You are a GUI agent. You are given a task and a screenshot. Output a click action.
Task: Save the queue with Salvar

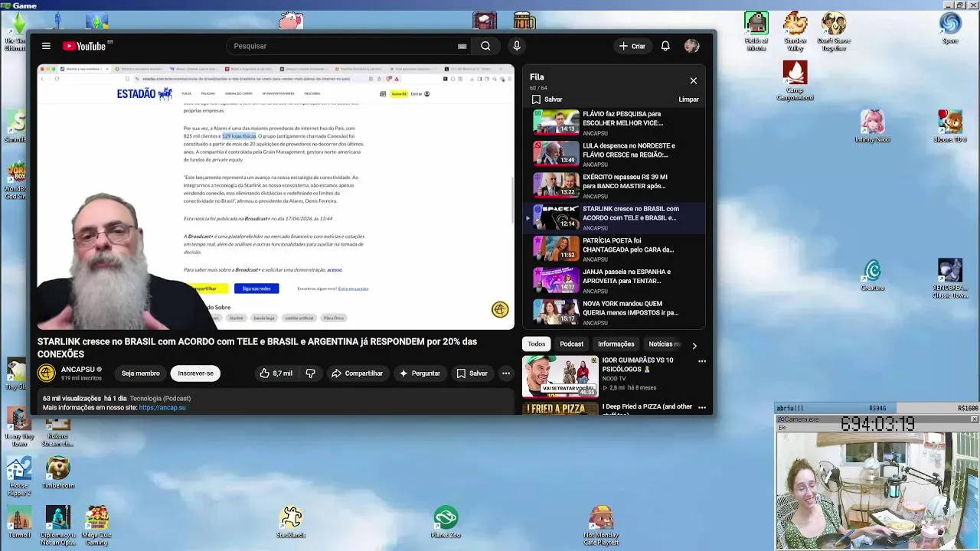point(547,99)
